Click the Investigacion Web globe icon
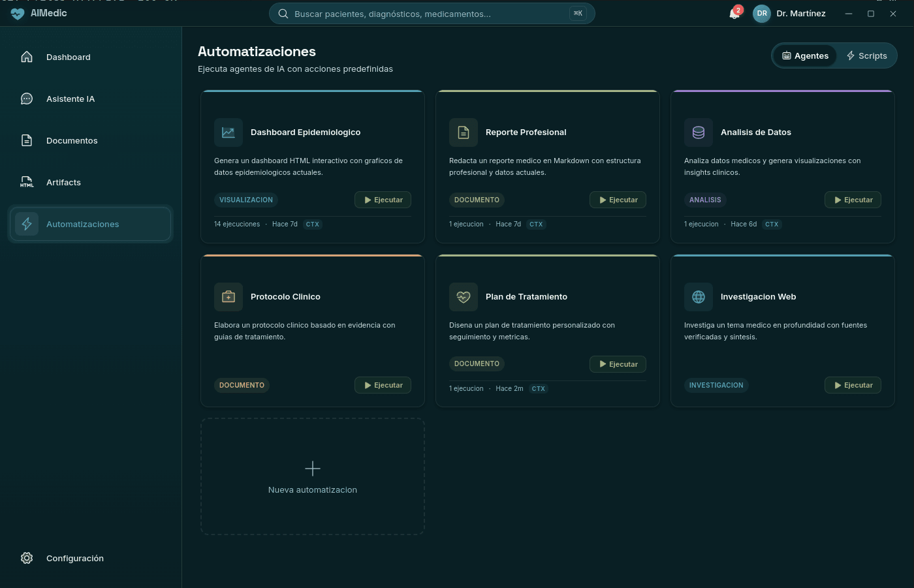914x588 pixels. click(x=699, y=296)
